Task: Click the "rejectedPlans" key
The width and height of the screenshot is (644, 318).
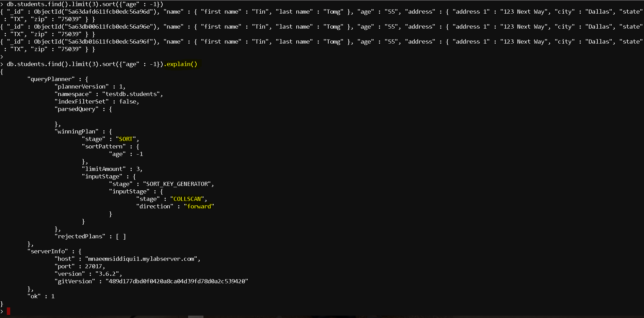Action: [x=80, y=236]
